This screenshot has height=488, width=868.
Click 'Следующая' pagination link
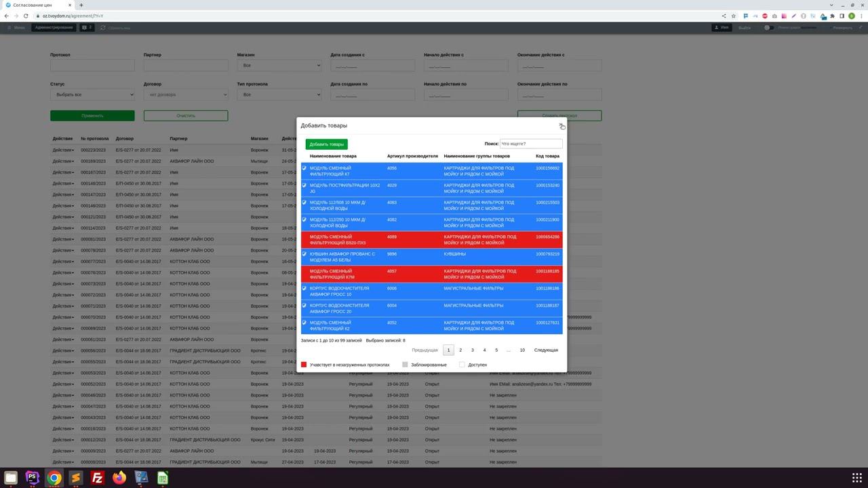click(546, 350)
